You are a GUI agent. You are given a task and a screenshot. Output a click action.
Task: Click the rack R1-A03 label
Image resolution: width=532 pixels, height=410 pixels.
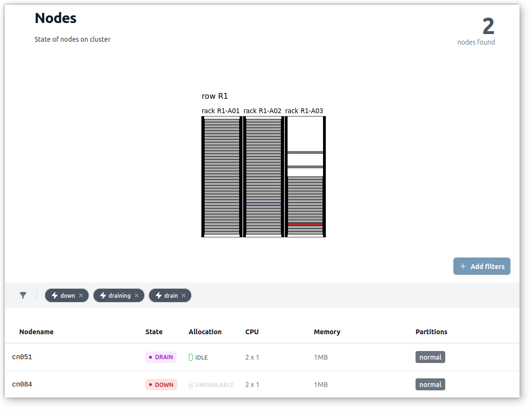[x=304, y=111]
